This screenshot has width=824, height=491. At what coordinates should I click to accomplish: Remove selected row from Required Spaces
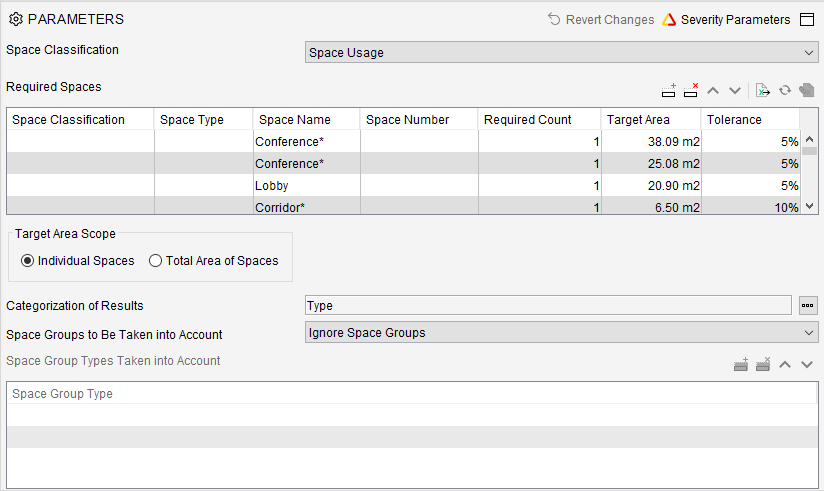tap(691, 90)
